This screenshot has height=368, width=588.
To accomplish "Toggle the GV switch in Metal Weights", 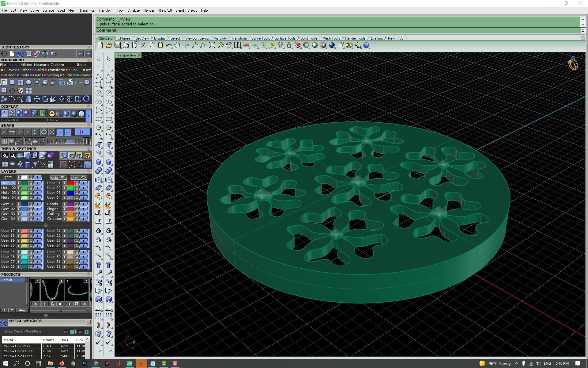I will tap(69, 332).
